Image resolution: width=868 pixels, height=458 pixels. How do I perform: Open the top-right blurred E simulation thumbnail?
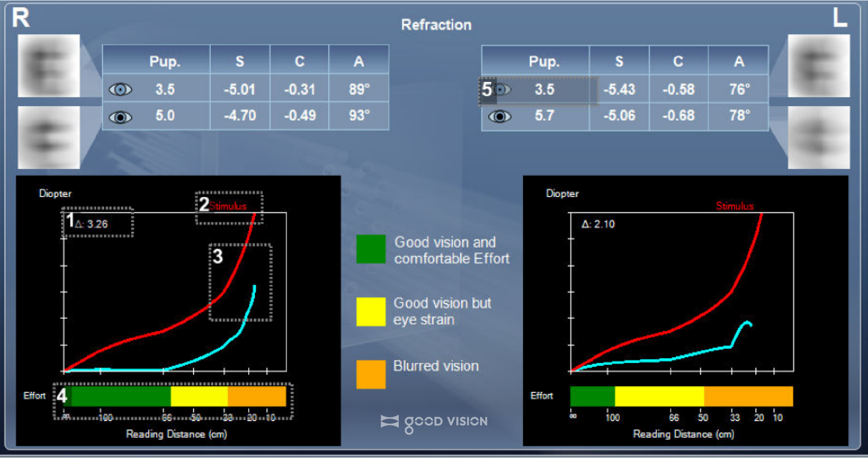pos(819,66)
